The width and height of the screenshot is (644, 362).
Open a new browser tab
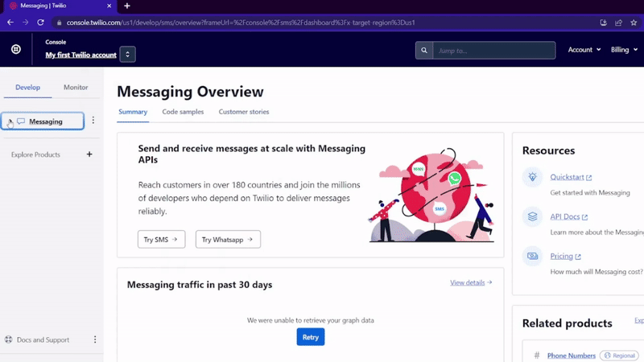pos(127,6)
